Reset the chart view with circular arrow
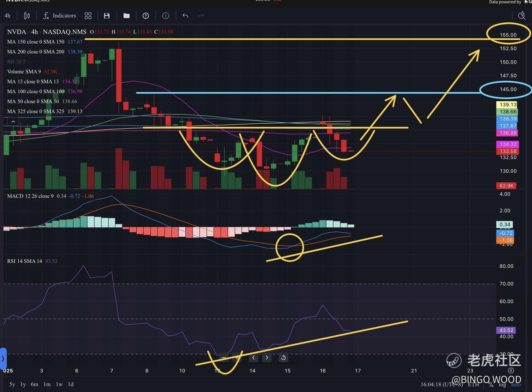Image resolution: width=532 pixels, height=392 pixels. [x=283, y=358]
